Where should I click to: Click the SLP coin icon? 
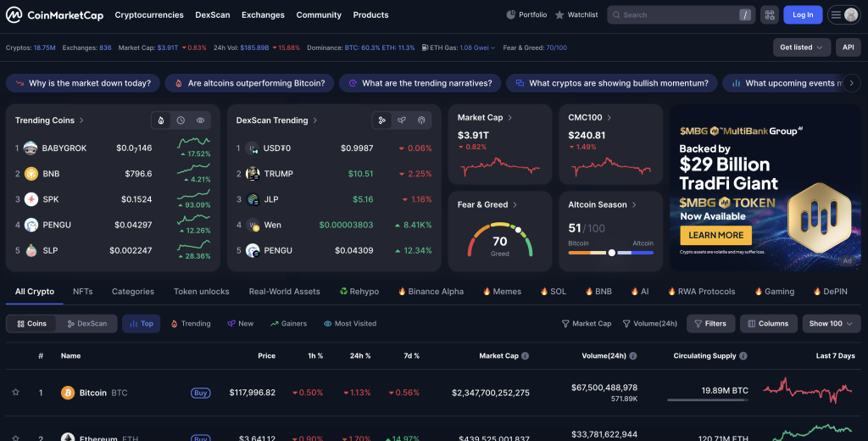[x=31, y=250]
